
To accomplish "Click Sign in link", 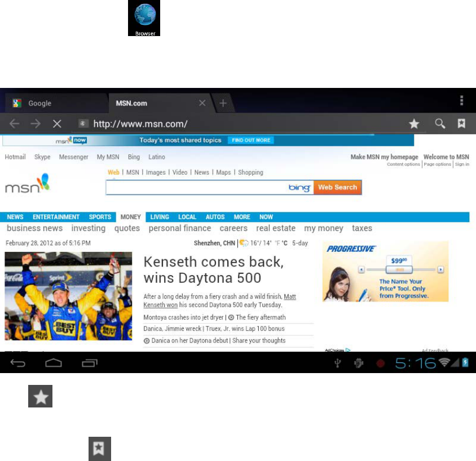I will pyautogui.click(x=462, y=164).
